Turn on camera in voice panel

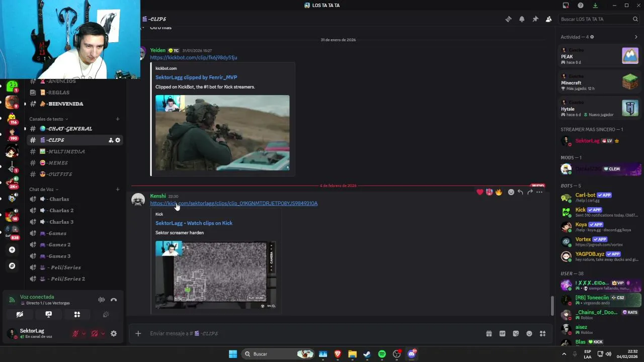tap(20, 314)
